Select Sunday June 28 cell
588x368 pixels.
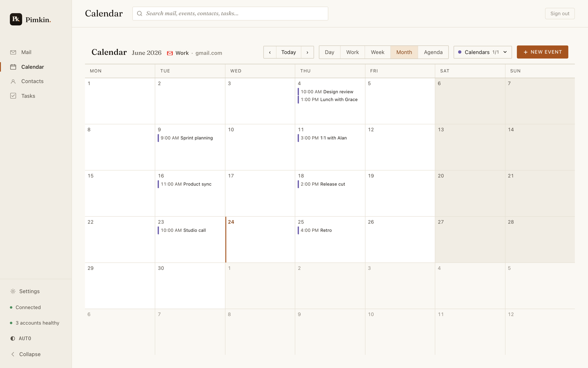540,240
